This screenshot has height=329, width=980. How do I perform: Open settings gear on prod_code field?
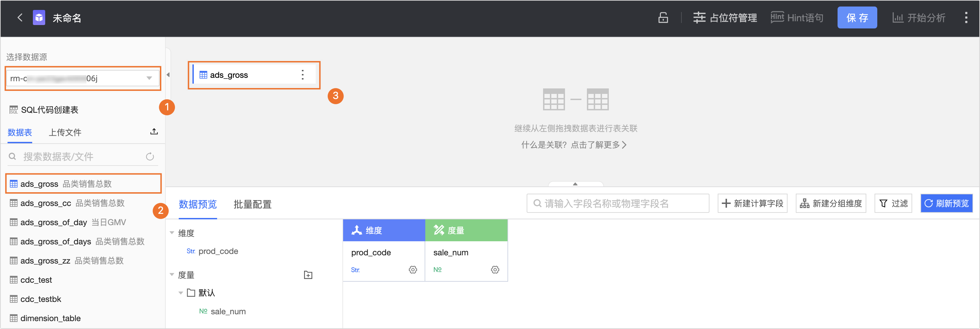(413, 270)
